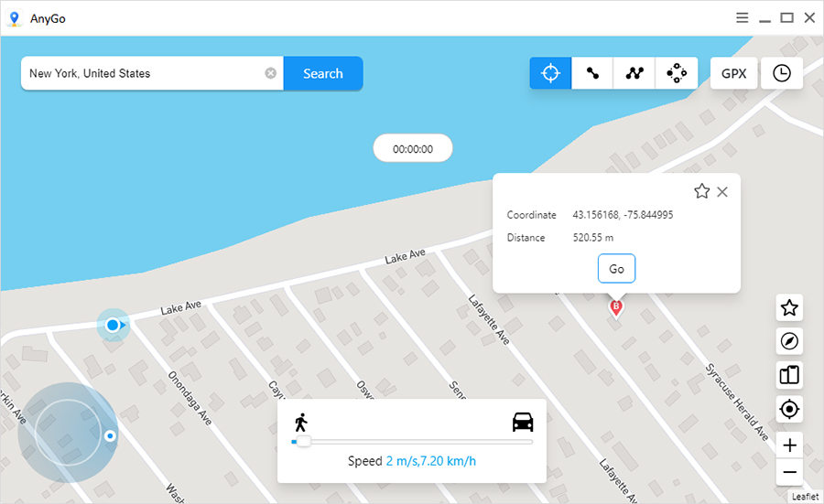Click the 00:00:00 timer display
824x504 pixels.
pyautogui.click(x=413, y=148)
